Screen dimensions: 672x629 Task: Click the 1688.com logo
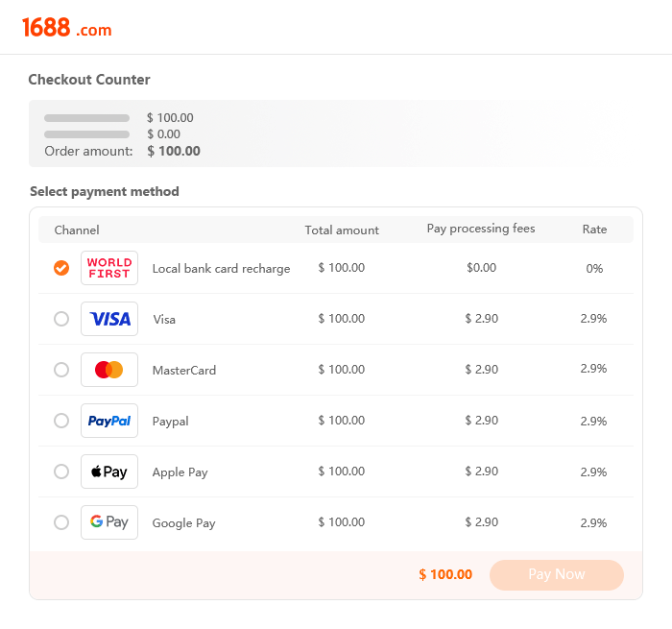67,28
